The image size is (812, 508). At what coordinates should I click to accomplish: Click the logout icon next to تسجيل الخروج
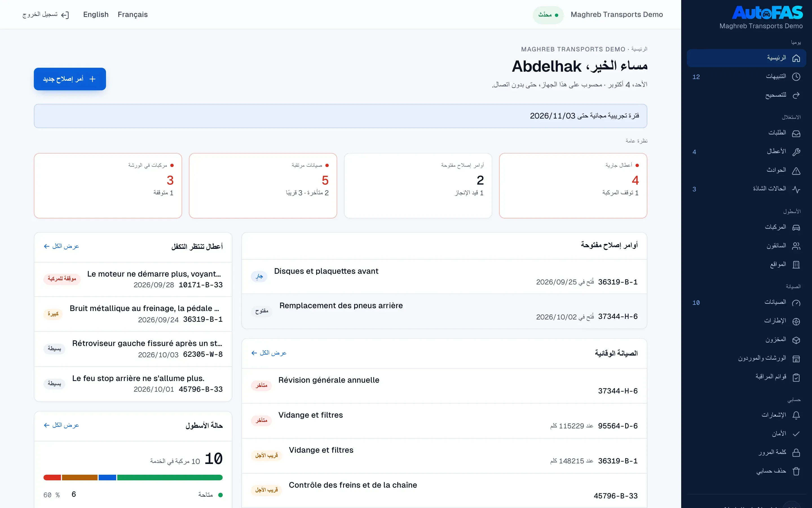pos(65,15)
